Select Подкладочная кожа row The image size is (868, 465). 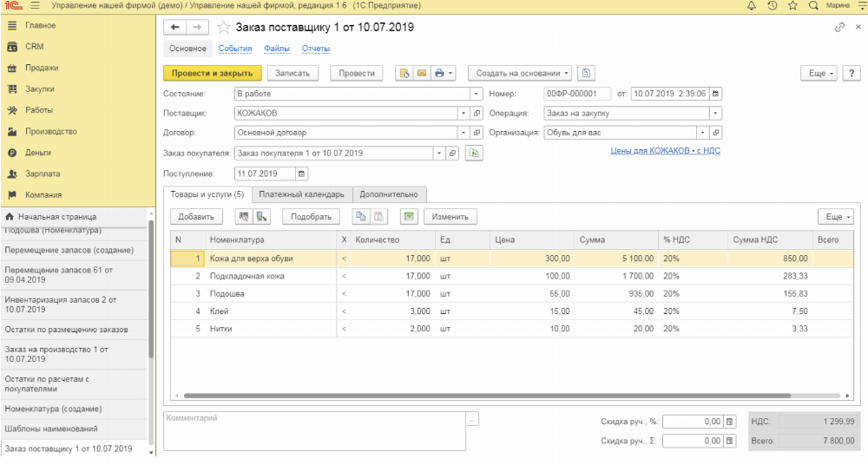511,276
